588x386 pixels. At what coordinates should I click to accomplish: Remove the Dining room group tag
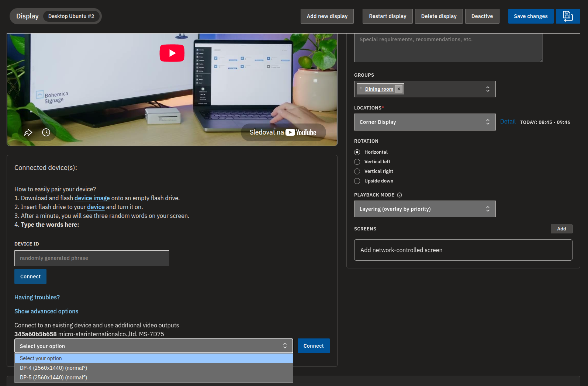(x=399, y=89)
